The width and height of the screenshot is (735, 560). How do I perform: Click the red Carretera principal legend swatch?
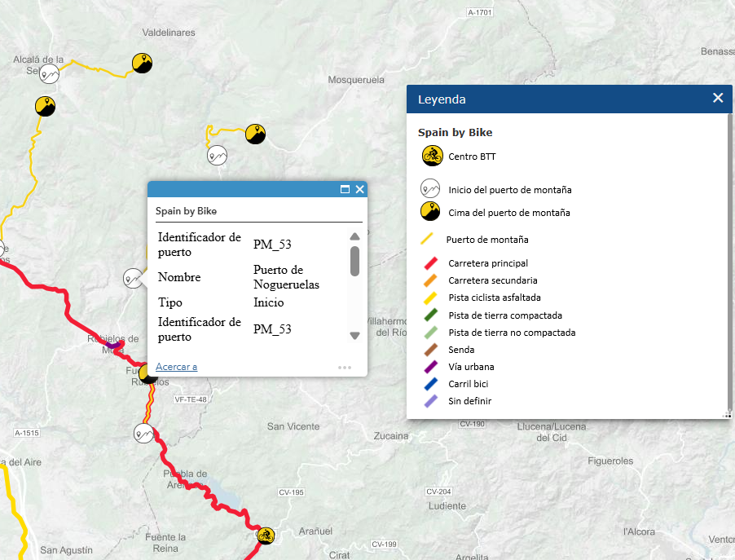[430, 263]
